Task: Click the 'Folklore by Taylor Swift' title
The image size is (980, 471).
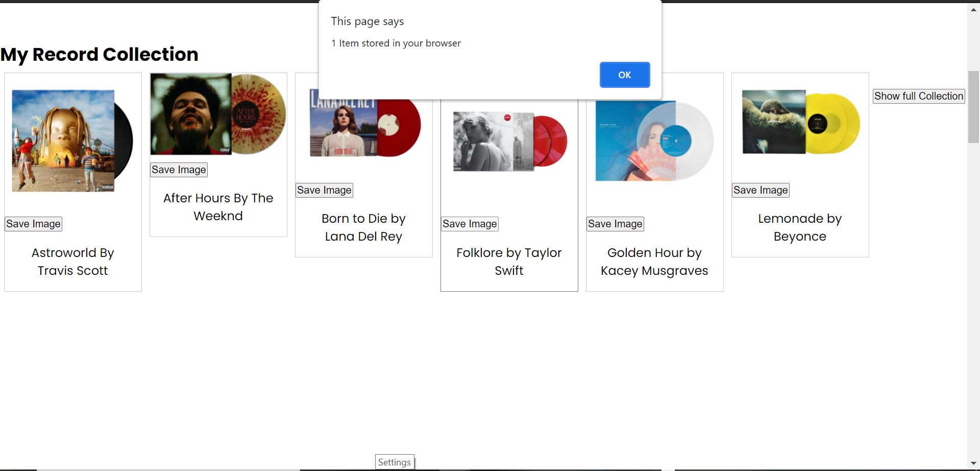Action: pos(509,262)
